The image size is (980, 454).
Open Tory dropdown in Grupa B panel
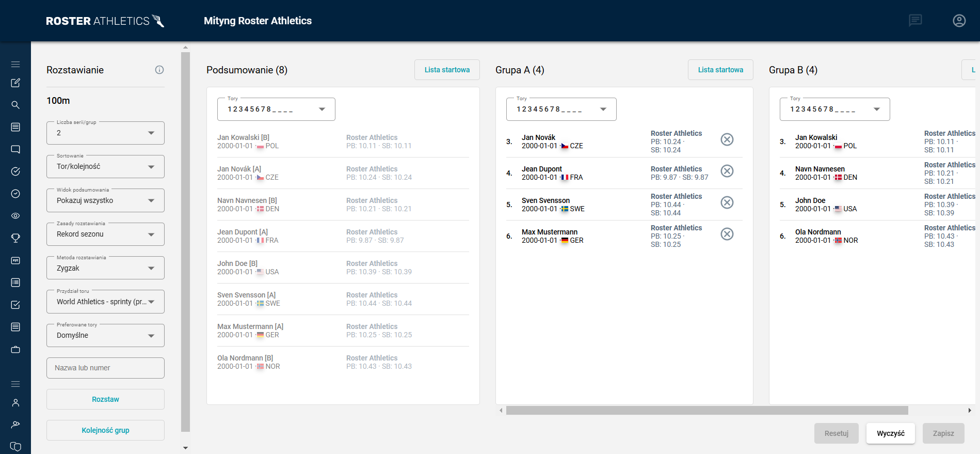point(835,109)
